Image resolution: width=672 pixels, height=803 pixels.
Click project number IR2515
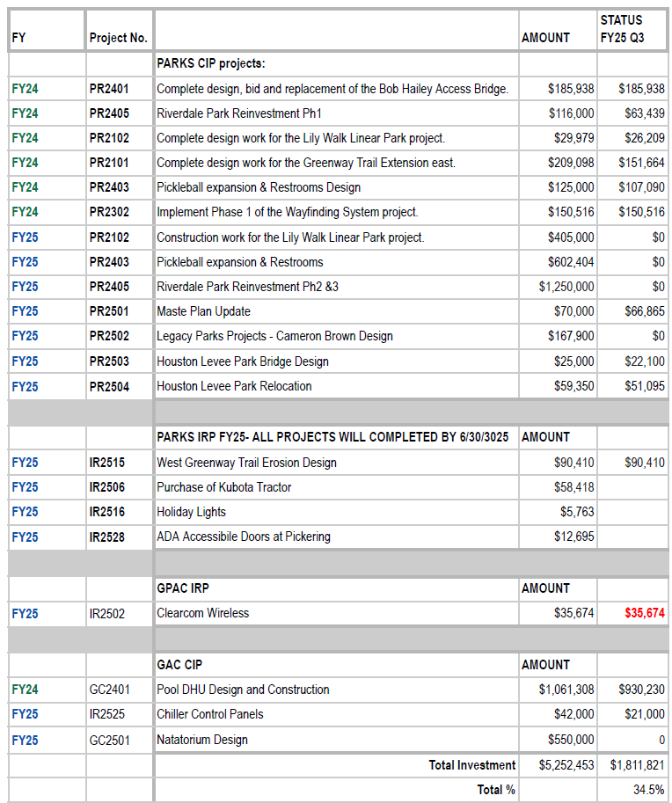pos(107,463)
